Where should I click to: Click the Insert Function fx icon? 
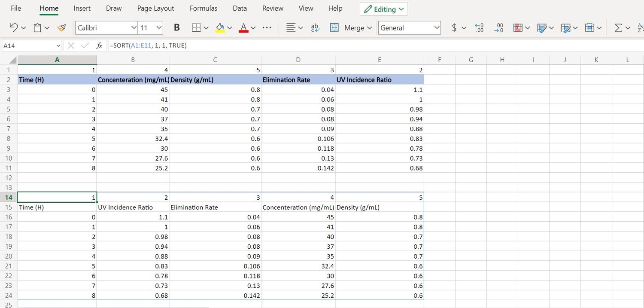pyautogui.click(x=99, y=45)
